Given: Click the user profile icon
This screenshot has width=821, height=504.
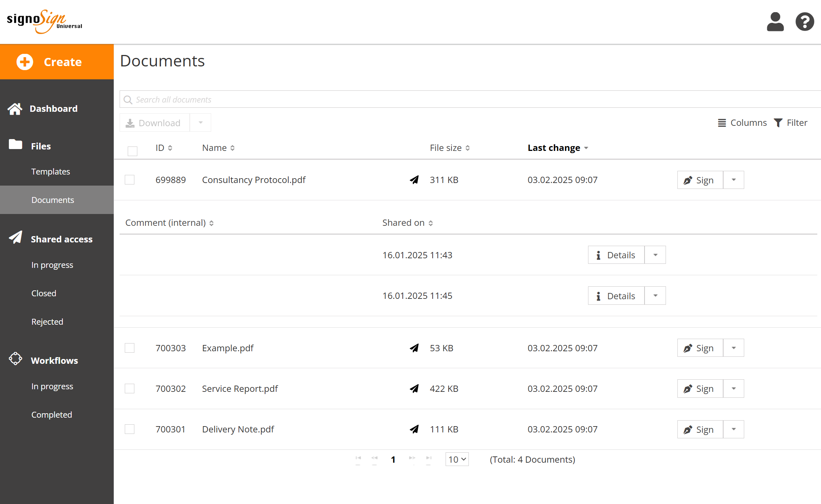Looking at the screenshot, I should click(x=775, y=22).
